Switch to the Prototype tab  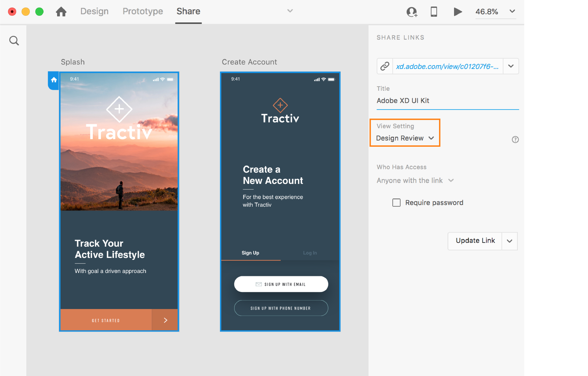pyautogui.click(x=143, y=11)
